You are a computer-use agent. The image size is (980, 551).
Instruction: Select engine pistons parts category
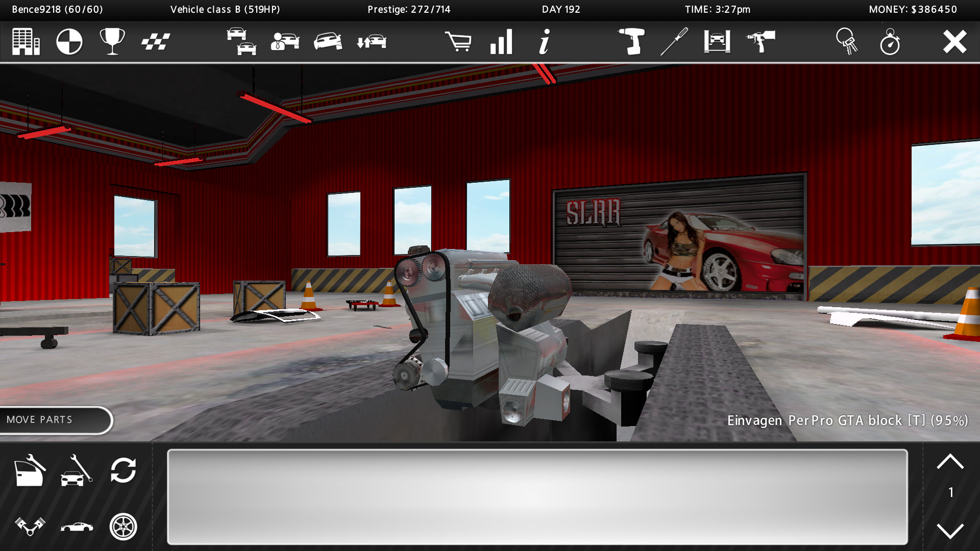click(30, 527)
